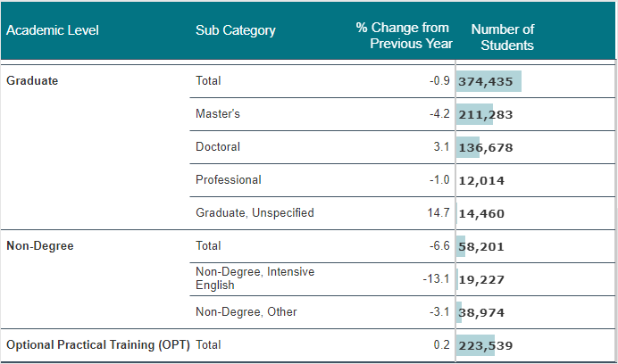Choose the "Graduate, Unspecified" sub category

(x=255, y=213)
